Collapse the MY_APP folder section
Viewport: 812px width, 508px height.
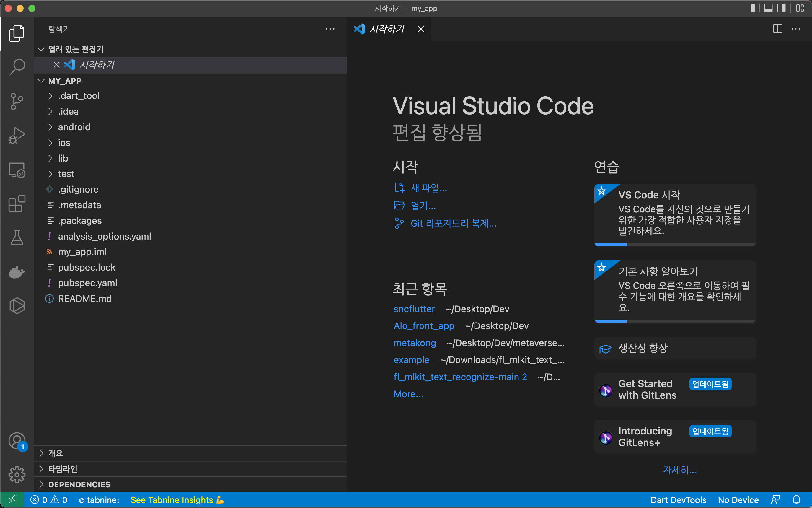tap(41, 81)
